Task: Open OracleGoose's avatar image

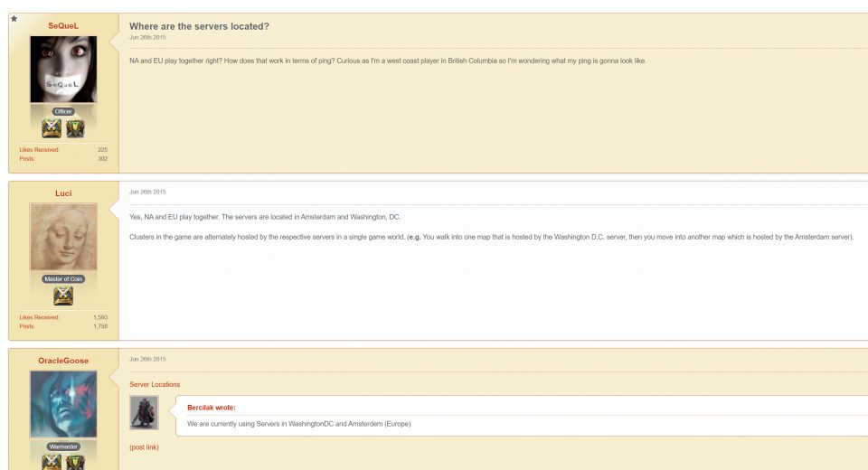Action: click(x=63, y=404)
